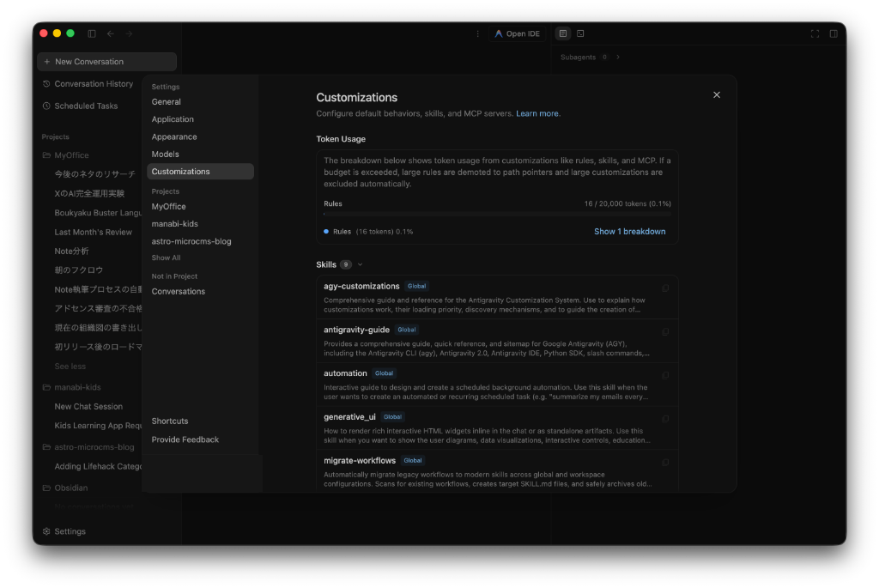Open the Last Month's Review conversation
This screenshot has height=588, width=879.
click(x=93, y=232)
